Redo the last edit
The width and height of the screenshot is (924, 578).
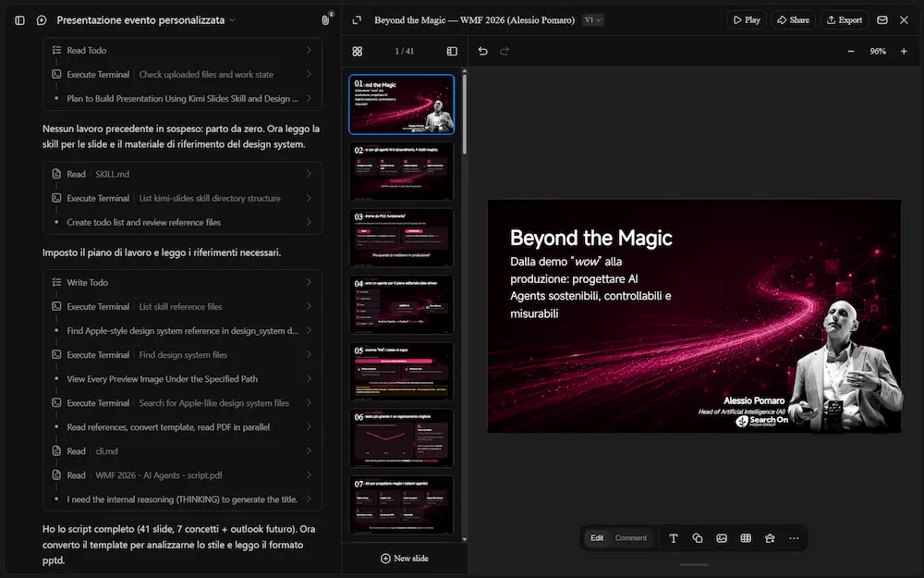tap(505, 51)
